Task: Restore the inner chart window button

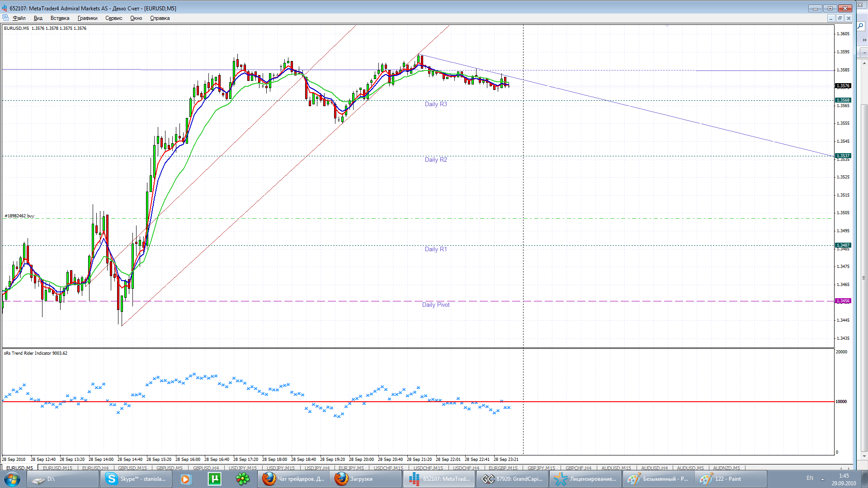Action: coord(840,18)
